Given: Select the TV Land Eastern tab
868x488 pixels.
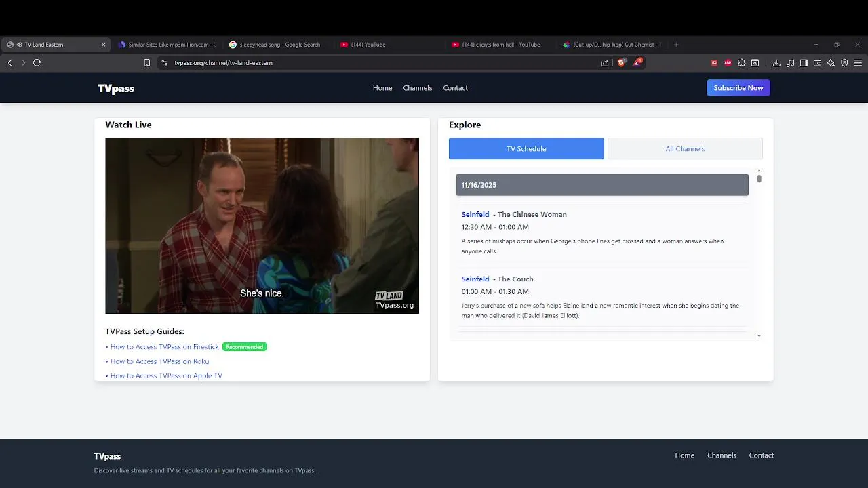Looking at the screenshot, I should pyautogui.click(x=56, y=45).
